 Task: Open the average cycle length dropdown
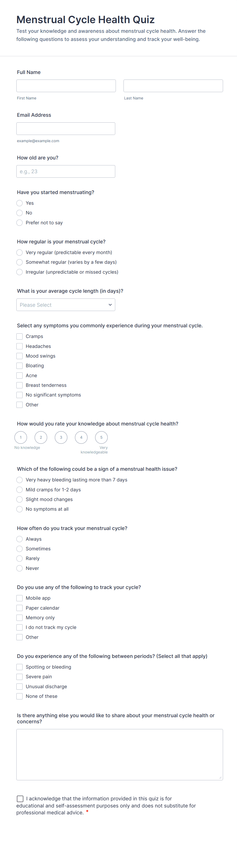pyautogui.click(x=65, y=305)
